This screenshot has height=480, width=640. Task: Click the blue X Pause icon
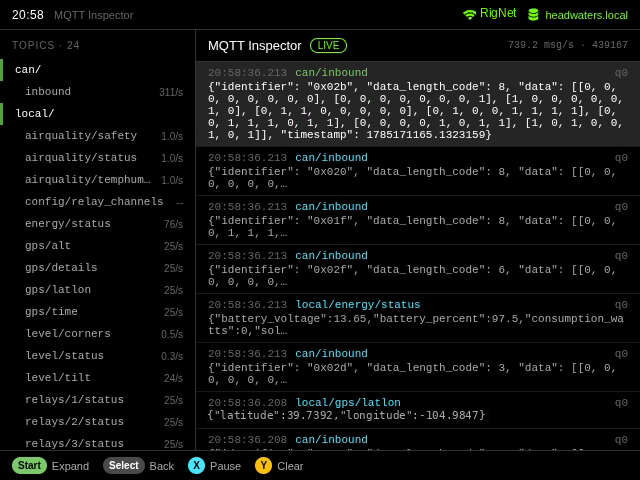click(196, 465)
